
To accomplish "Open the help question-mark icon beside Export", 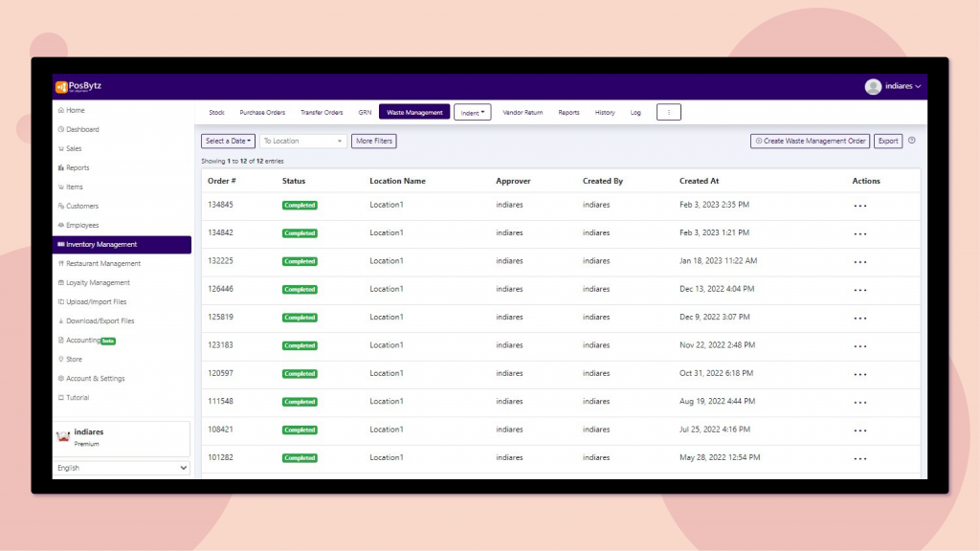I will [x=910, y=140].
